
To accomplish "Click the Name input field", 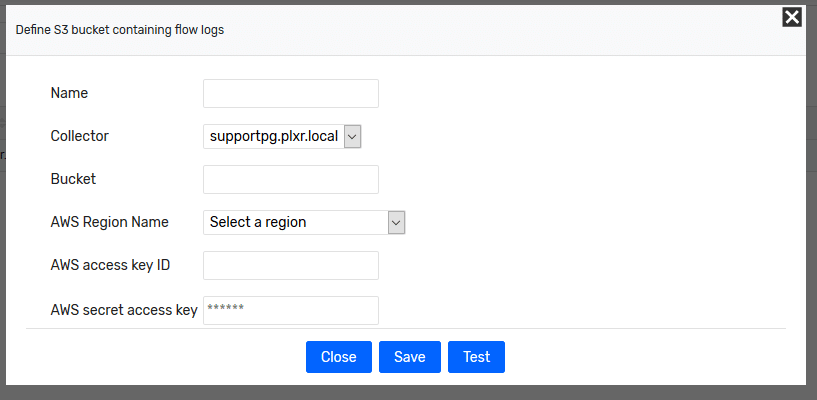I will (291, 93).
